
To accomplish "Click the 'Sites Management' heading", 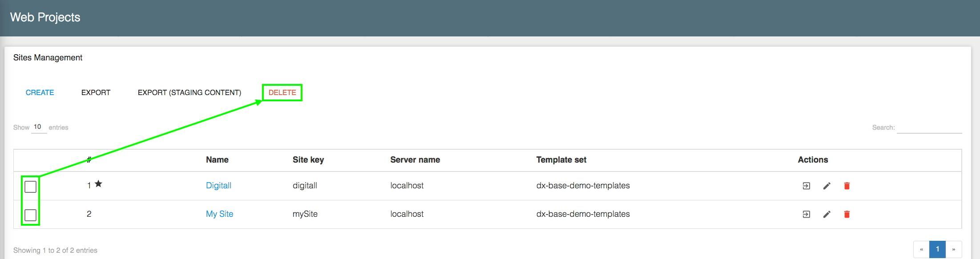I will 48,58.
